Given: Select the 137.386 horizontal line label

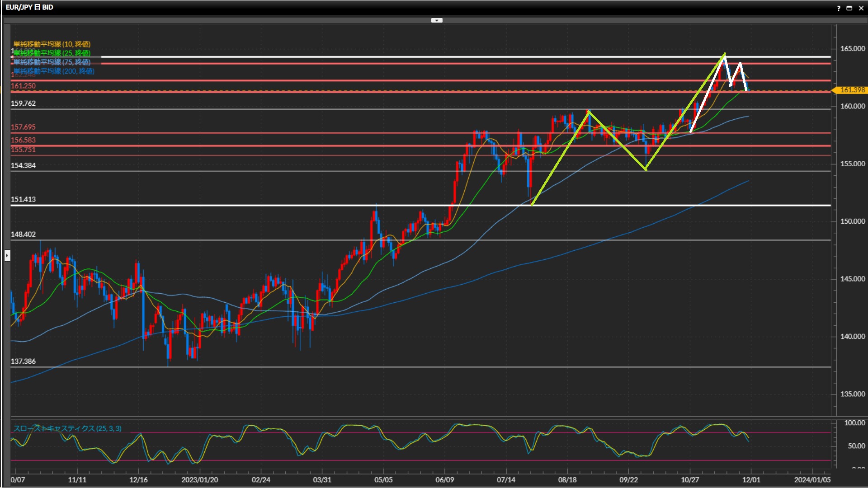Looking at the screenshot, I should pyautogui.click(x=23, y=361).
